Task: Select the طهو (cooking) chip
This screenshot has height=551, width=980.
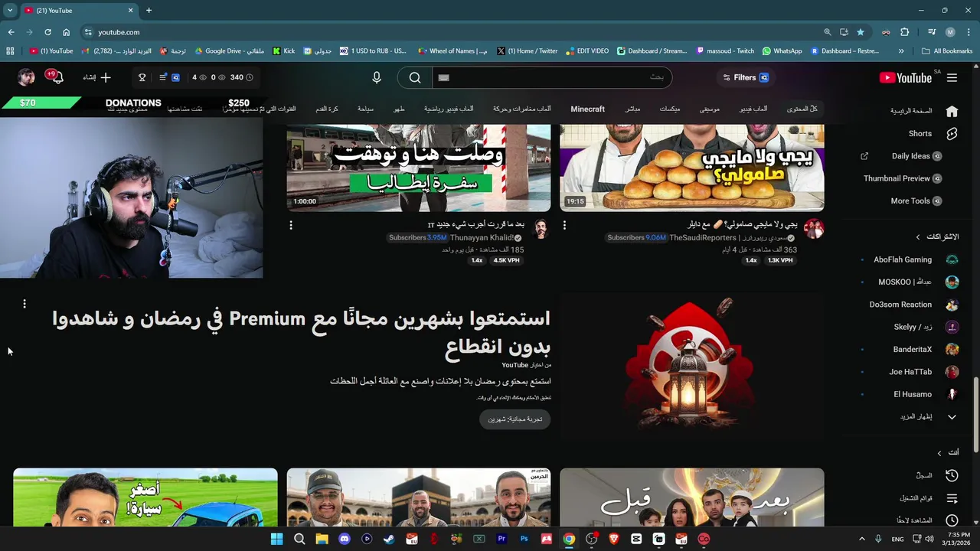Action: coord(399,109)
